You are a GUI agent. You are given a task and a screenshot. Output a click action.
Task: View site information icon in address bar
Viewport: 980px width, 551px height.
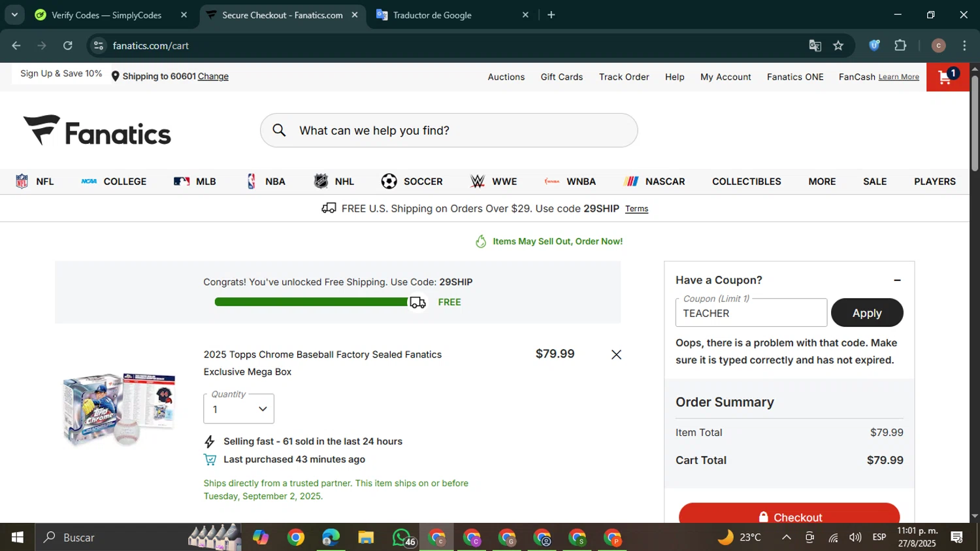[99, 45]
